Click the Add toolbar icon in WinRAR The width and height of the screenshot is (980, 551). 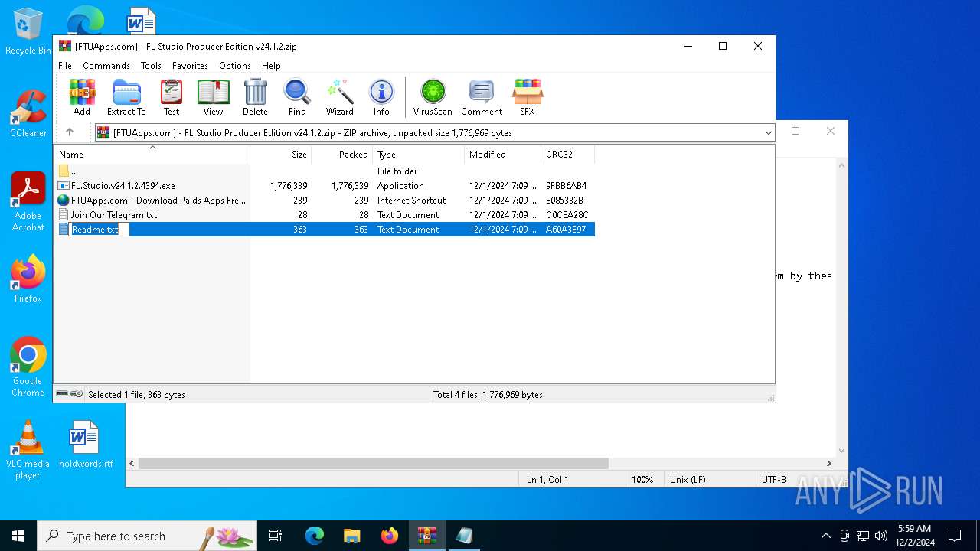pyautogui.click(x=82, y=97)
